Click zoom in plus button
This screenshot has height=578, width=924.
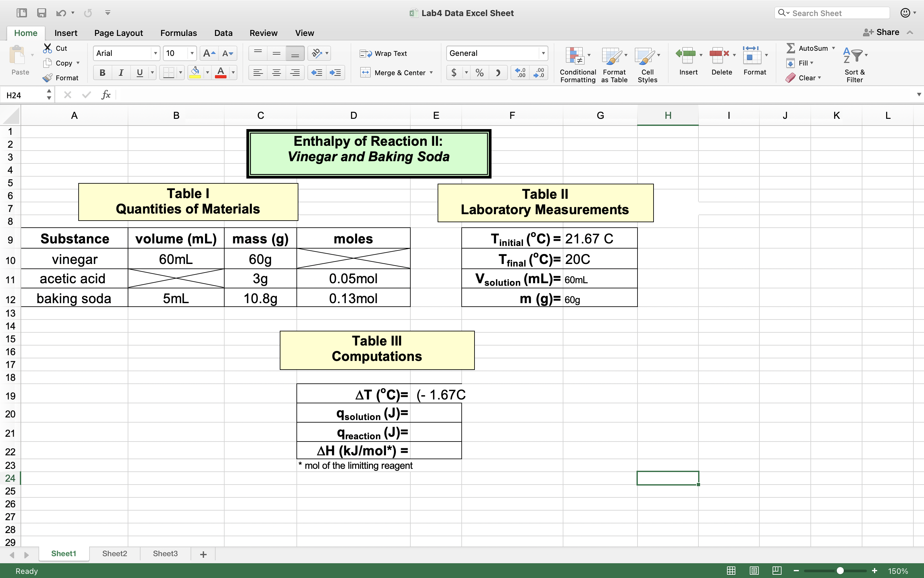[875, 571]
